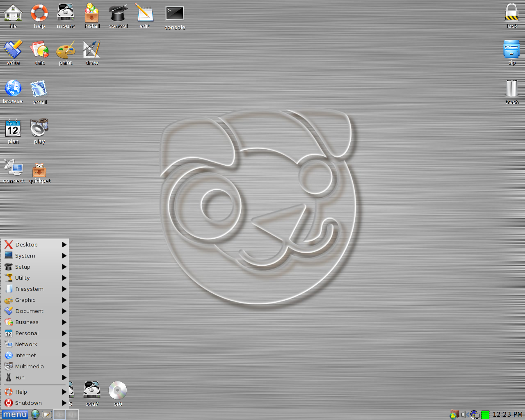Open the help lifebuoy desktop icon

(39, 13)
